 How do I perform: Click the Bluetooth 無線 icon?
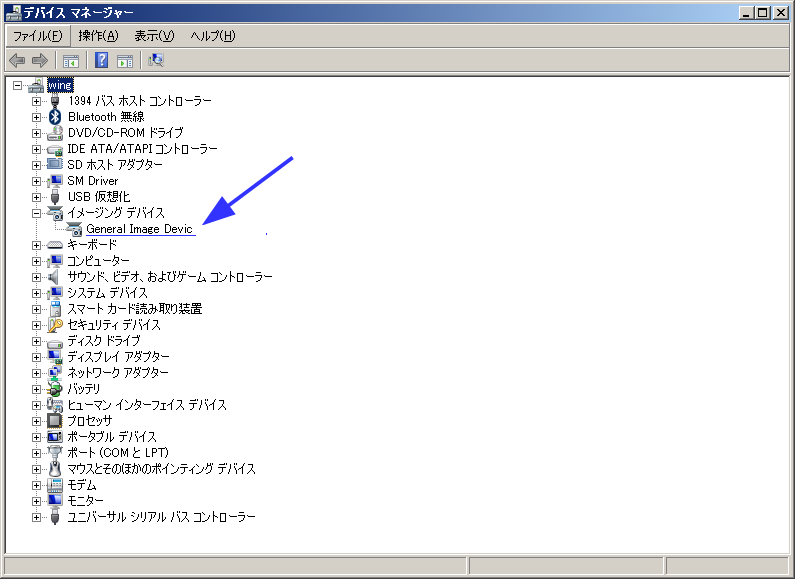[55, 117]
